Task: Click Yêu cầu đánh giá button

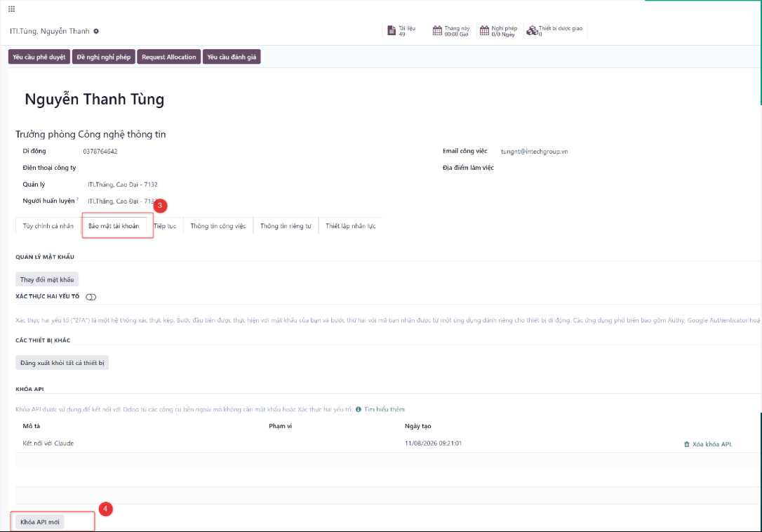Action: (232, 57)
